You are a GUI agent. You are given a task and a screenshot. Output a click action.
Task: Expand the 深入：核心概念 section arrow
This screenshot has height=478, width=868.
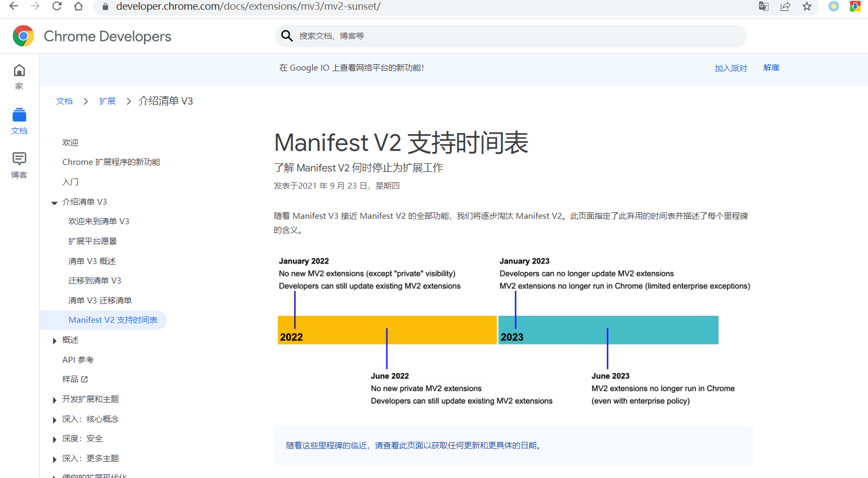point(54,420)
